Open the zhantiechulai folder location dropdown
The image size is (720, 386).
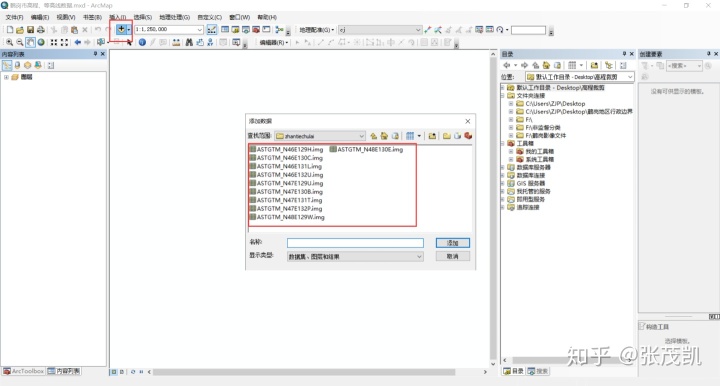pyautogui.click(x=361, y=136)
